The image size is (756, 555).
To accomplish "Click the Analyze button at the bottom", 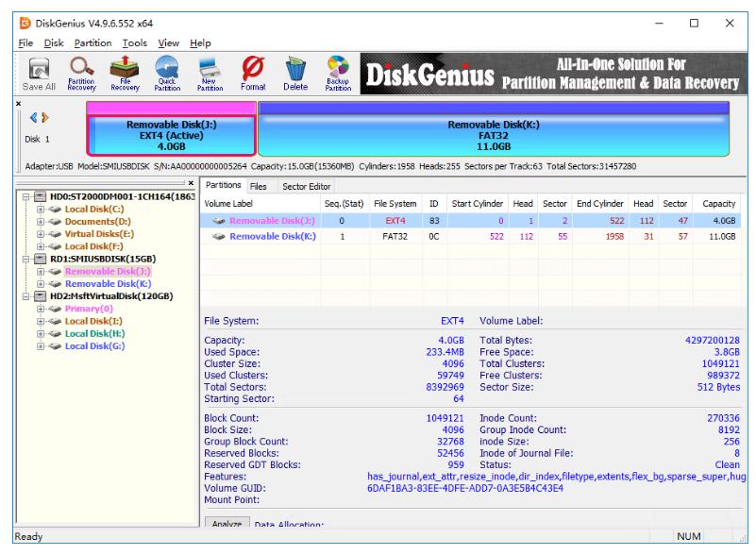I will coord(235,524).
